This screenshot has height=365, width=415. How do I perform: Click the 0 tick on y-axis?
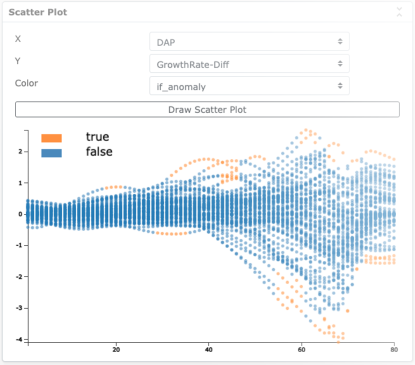click(20, 214)
